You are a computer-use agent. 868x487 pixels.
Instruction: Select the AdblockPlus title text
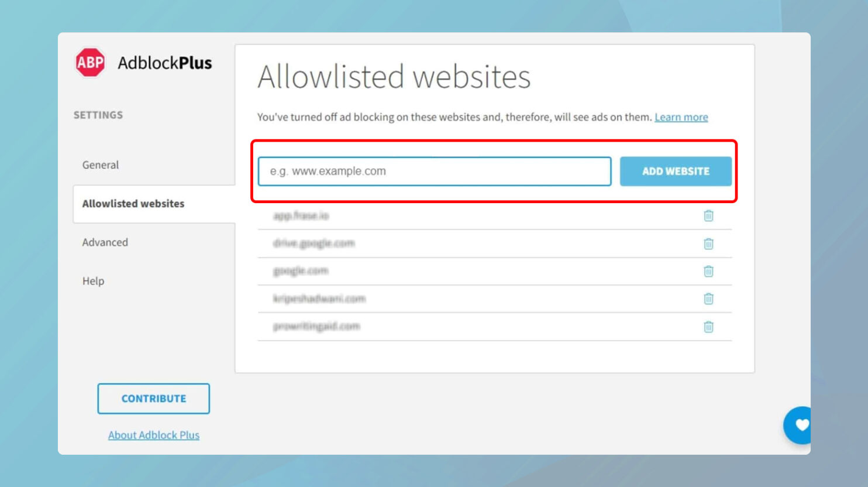(164, 63)
